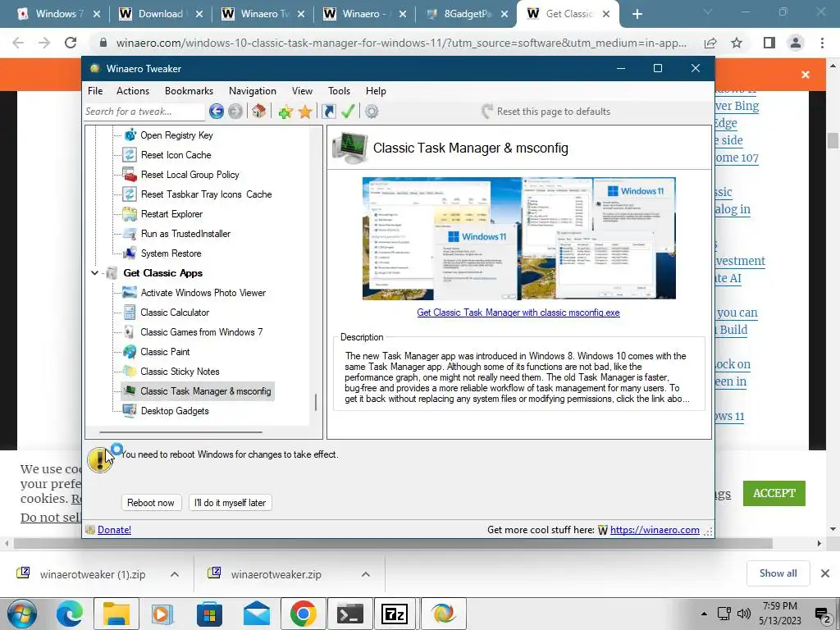Add bookmark with green-plus star icon
Screen dimensions: 840x630
[x=285, y=112]
